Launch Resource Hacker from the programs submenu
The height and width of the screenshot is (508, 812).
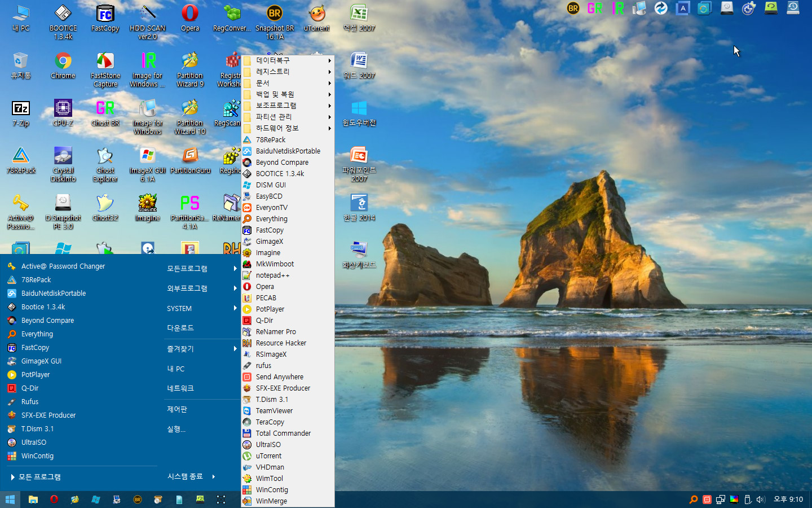[x=288, y=343]
